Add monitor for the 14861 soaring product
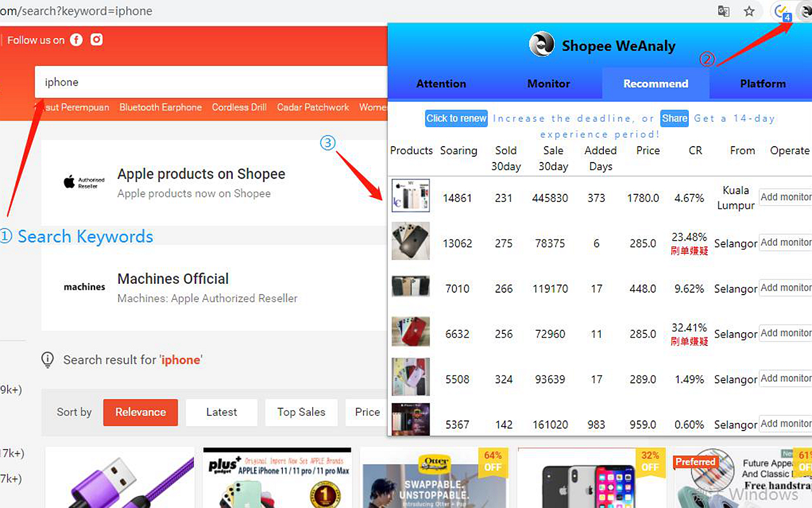Image resolution: width=812 pixels, height=508 pixels. click(785, 197)
